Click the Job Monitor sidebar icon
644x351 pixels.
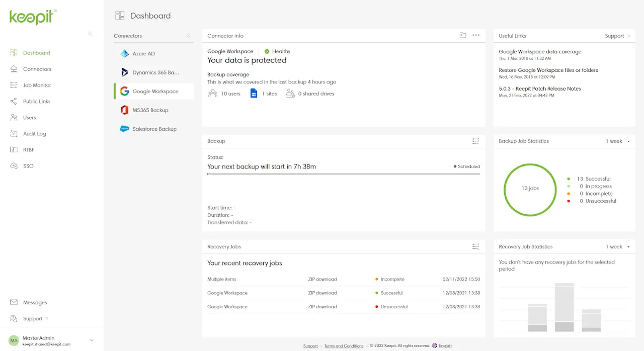pos(14,85)
